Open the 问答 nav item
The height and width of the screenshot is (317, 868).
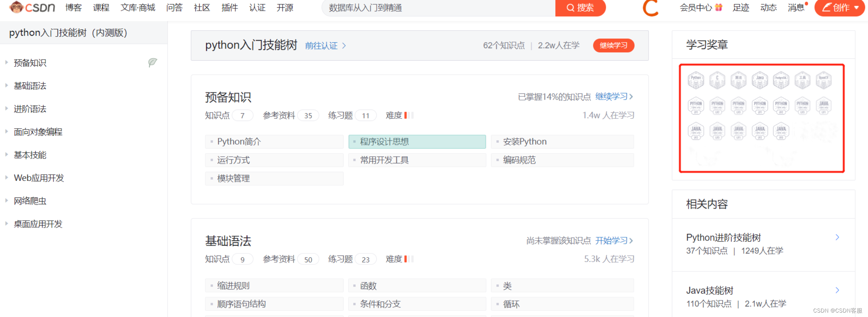point(174,7)
